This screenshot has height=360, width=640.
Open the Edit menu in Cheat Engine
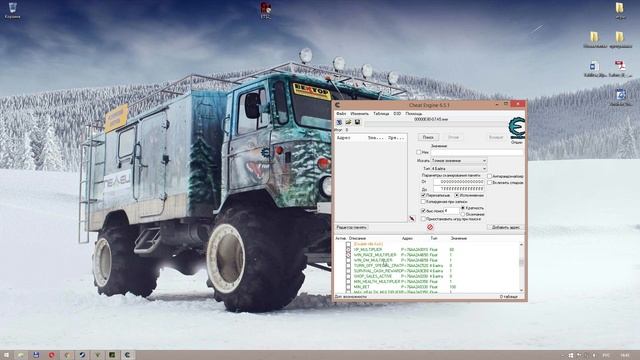point(359,113)
